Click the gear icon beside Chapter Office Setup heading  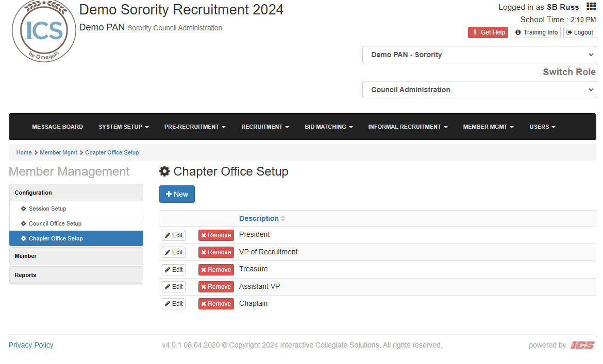(x=164, y=171)
